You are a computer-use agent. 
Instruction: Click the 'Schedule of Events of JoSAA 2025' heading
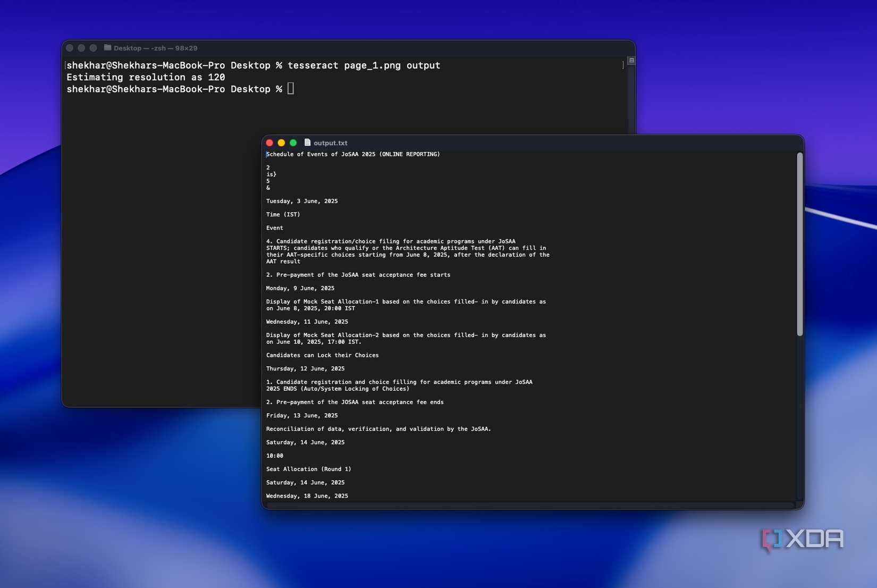tap(352, 154)
